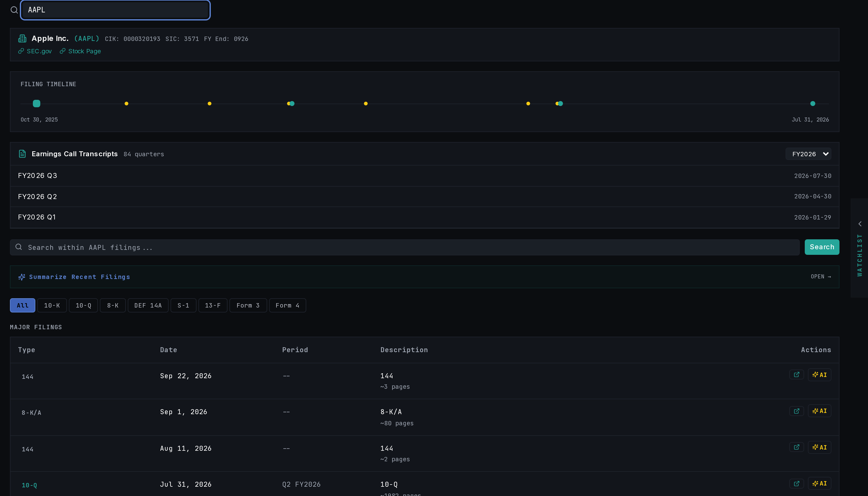This screenshot has width=868, height=496.
Task: Click the Oct 30, 2025 square timeline marker
Action: (x=37, y=104)
